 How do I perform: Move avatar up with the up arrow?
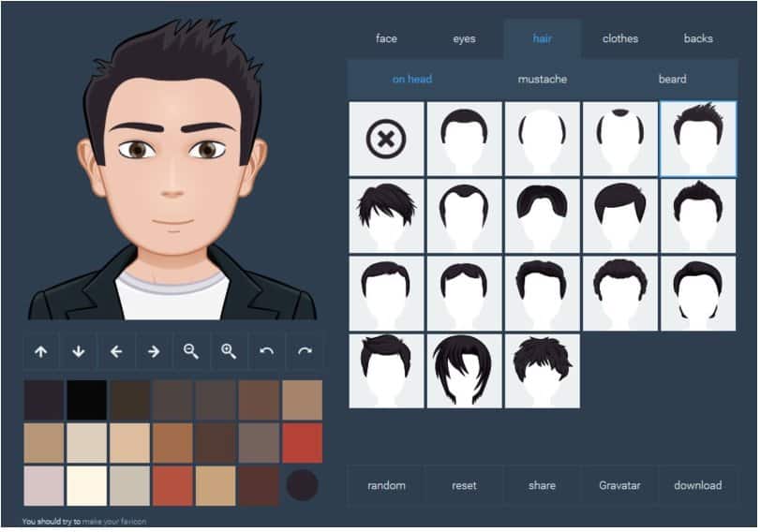point(41,352)
